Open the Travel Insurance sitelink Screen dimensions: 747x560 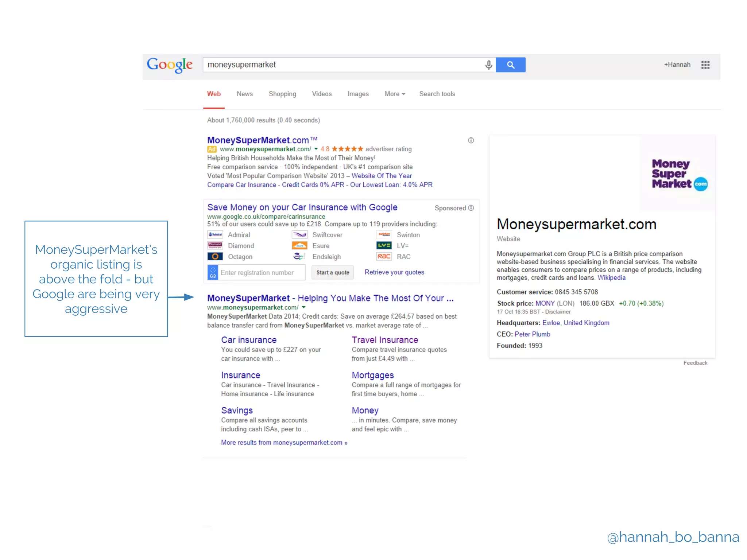pos(385,340)
